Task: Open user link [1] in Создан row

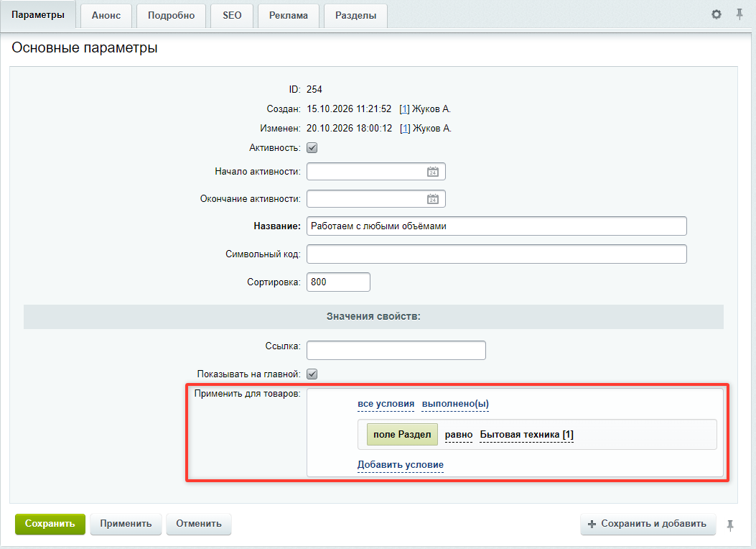Action: (x=404, y=109)
